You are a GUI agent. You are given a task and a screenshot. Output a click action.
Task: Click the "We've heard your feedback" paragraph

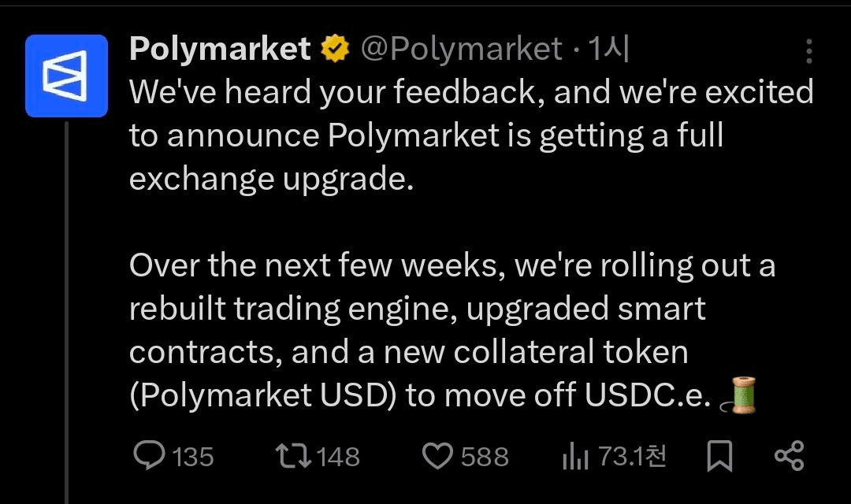coord(470,135)
